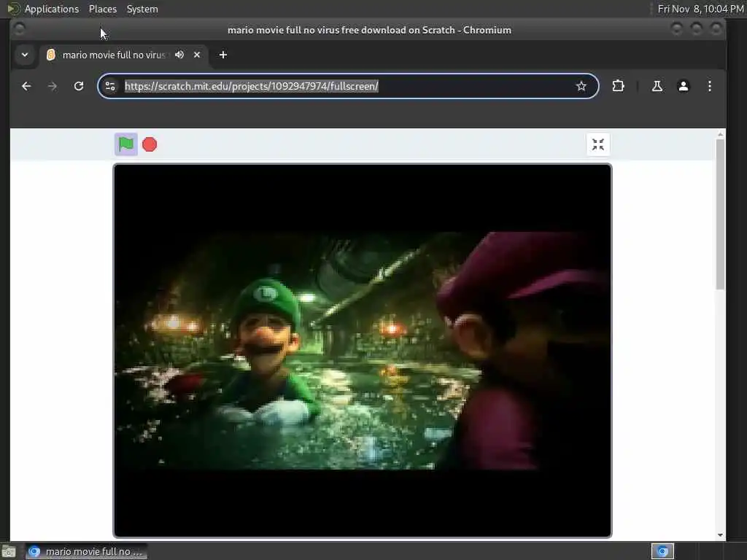Click show desktop icon in bottom panel
Screen dimensions: 747x560
[x=9, y=551]
